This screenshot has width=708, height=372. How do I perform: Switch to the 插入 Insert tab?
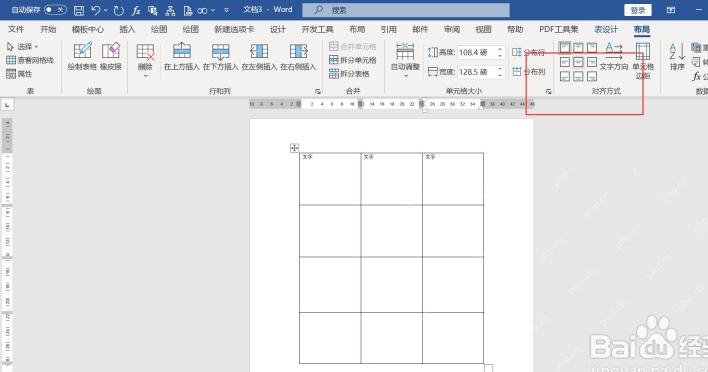127,29
